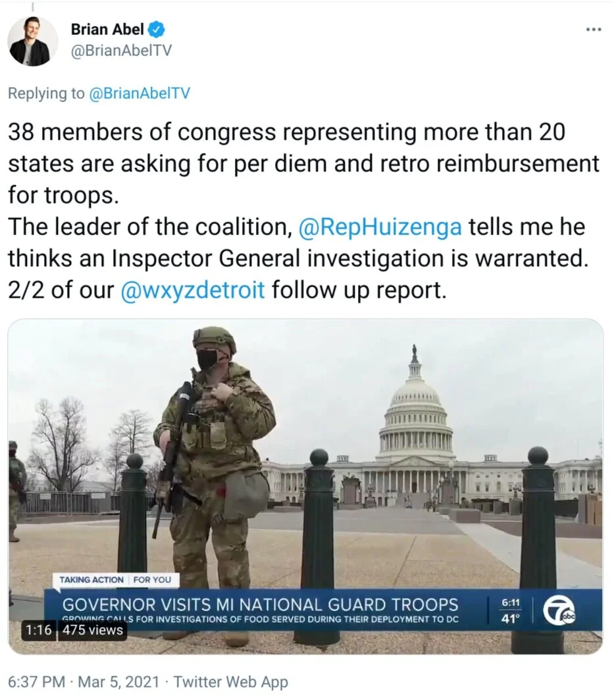Open the three-dot more options menu

594,30
